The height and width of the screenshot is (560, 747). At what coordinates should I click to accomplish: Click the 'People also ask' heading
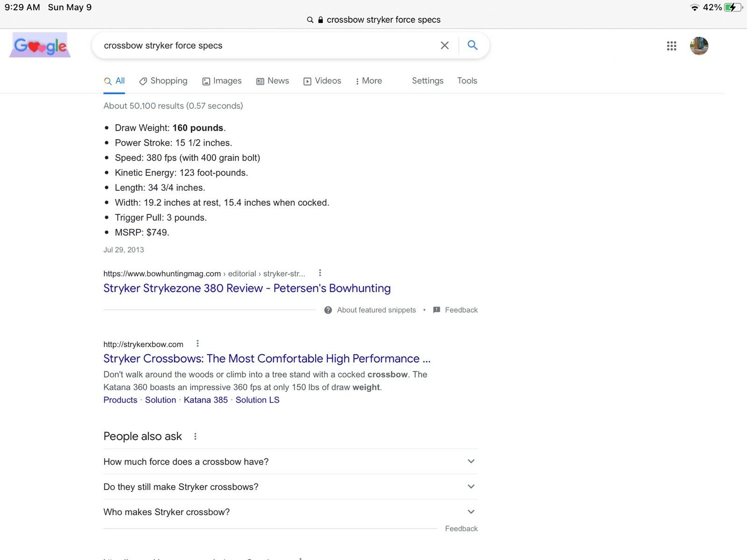143,436
